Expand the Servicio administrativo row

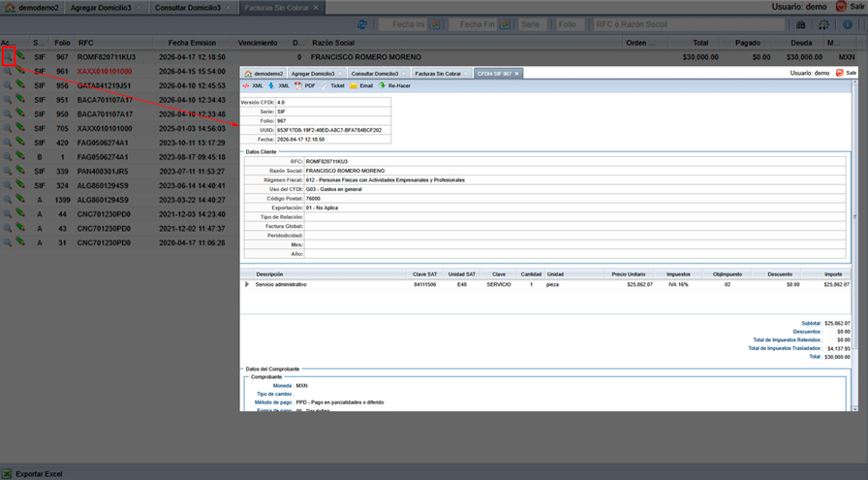pos(247,284)
